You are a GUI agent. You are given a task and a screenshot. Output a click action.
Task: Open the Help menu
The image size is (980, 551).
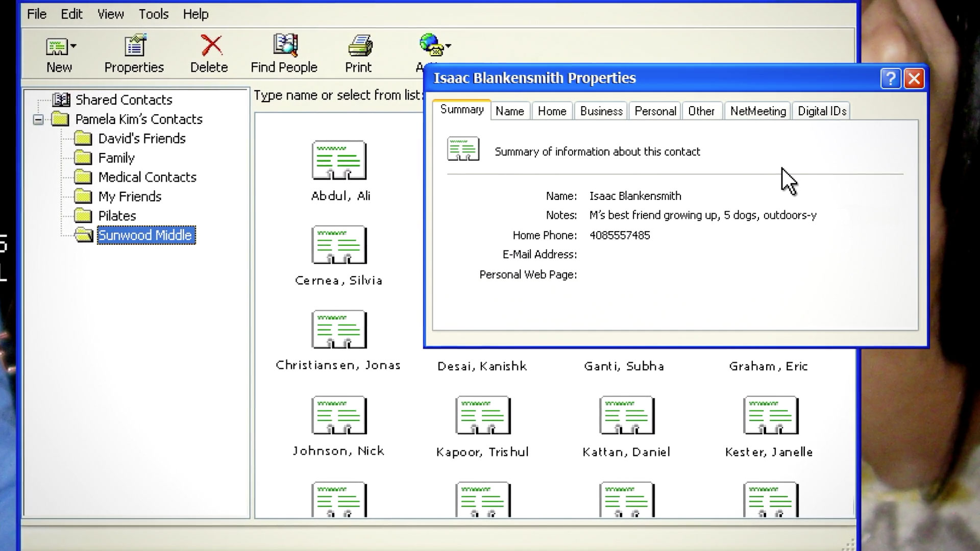[x=196, y=14]
